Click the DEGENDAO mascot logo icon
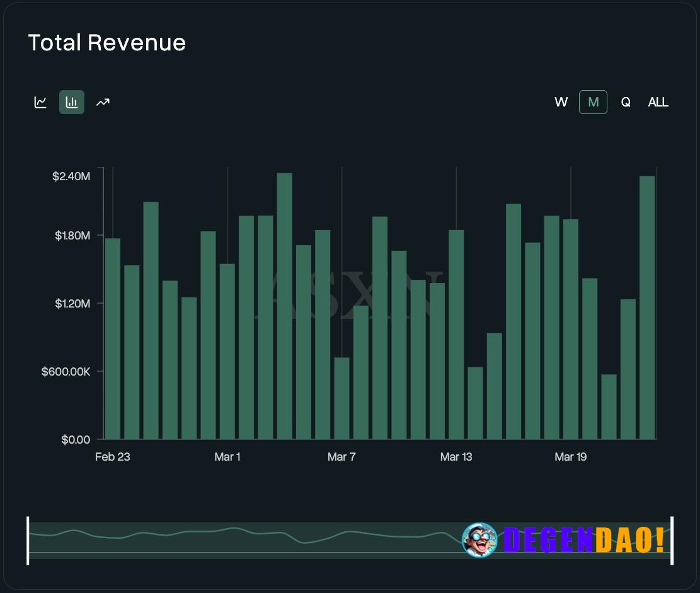 pos(481,541)
